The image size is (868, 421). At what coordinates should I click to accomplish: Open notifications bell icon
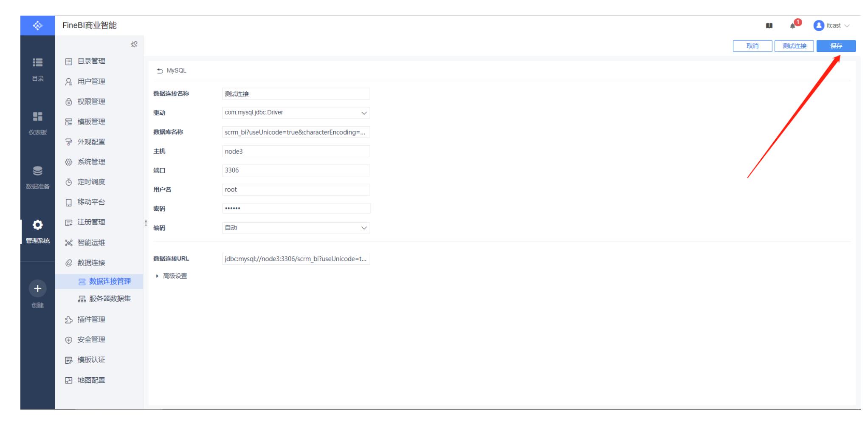click(793, 25)
